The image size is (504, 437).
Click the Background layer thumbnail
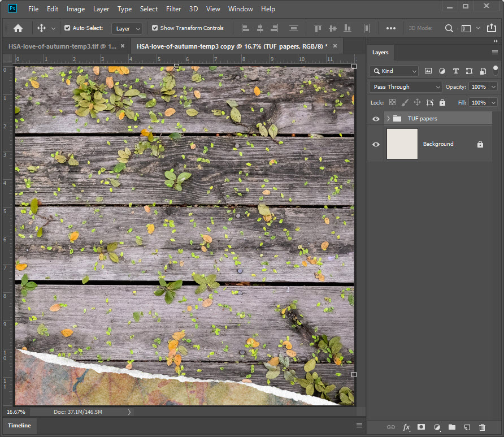(402, 144)
